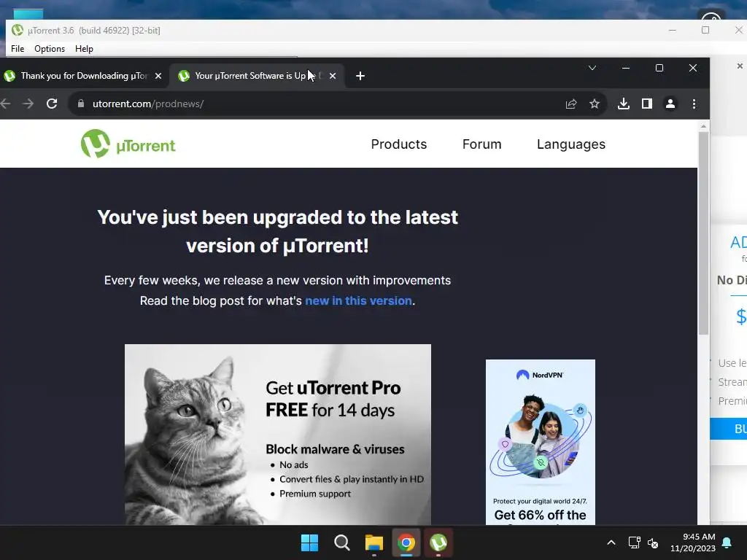Visit the Forum link

[481, 144]
